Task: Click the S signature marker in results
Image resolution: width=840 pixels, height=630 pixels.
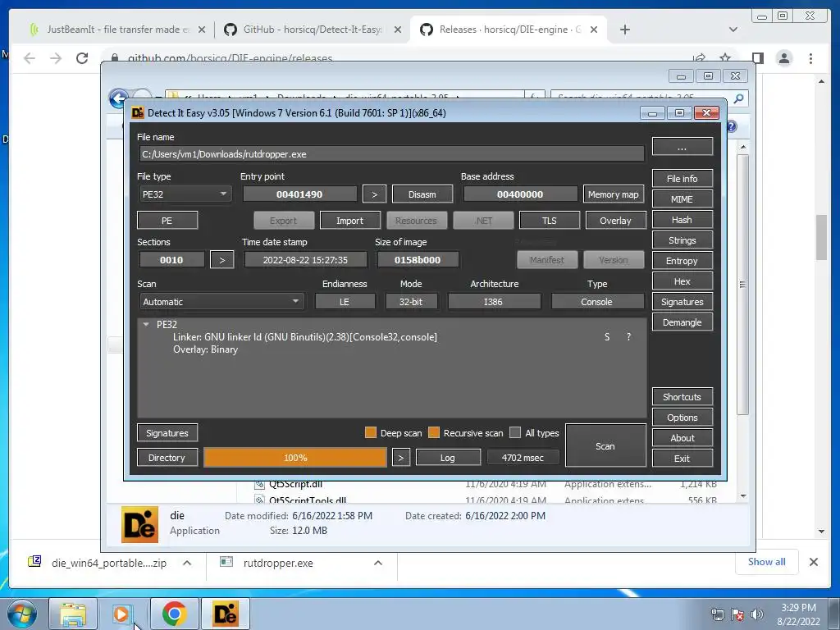Action: click(x=607, y=337)
